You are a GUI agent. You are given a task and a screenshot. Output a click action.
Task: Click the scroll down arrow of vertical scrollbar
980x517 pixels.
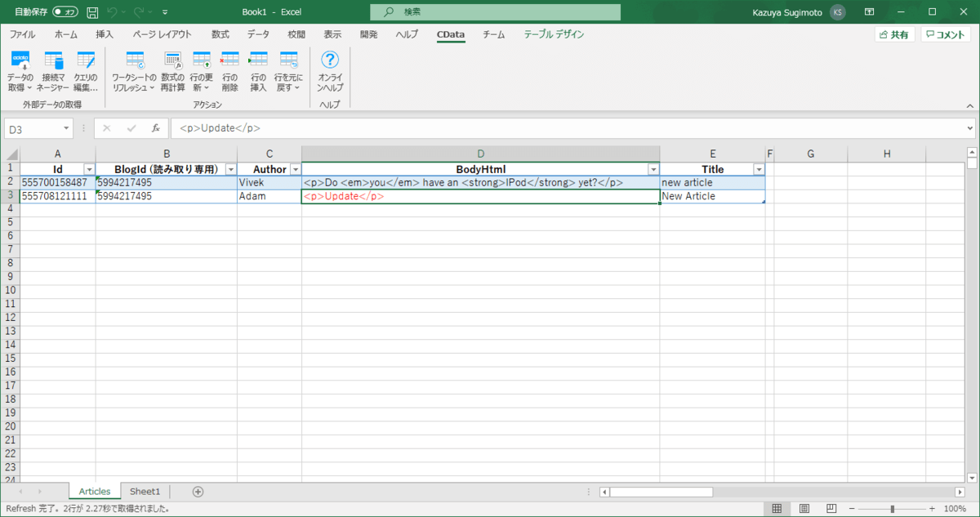pos(972,476)
